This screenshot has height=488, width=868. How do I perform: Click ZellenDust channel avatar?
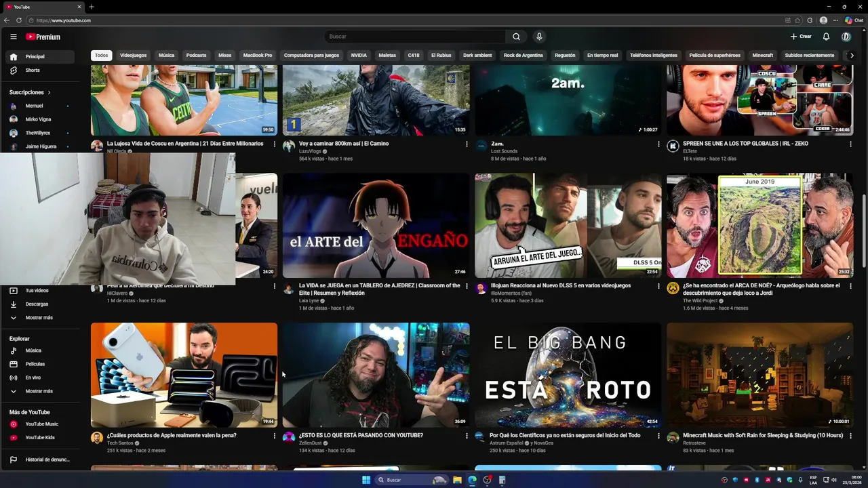tap(289, 437)
